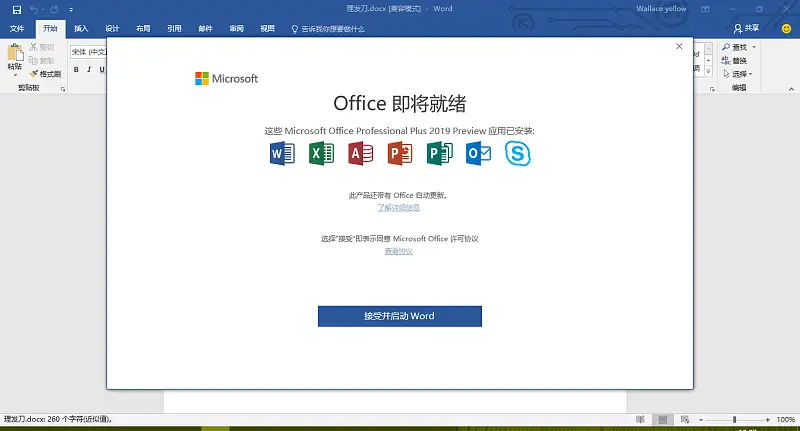This screenshot has width=800, height=431.
Task: Open the Customize Quick Access Toolbar dropdown
Action: [71, 10]
